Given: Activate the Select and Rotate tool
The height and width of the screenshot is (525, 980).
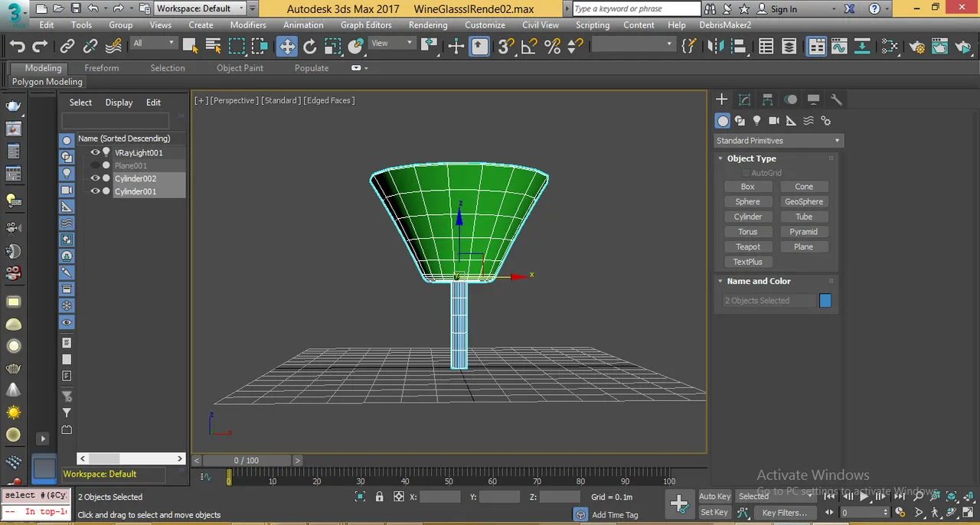Looking at the screenshot, I should pyautogui.click(x=309, y=47).
